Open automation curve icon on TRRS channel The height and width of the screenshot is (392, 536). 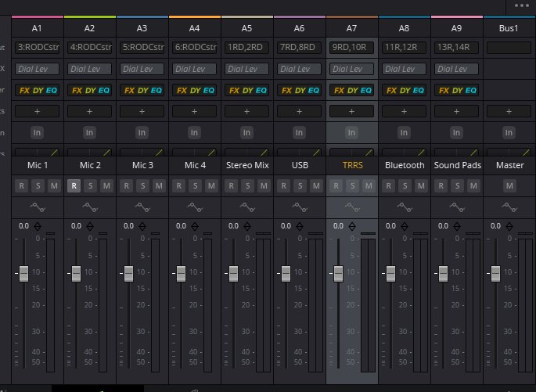tap(352, 207)
